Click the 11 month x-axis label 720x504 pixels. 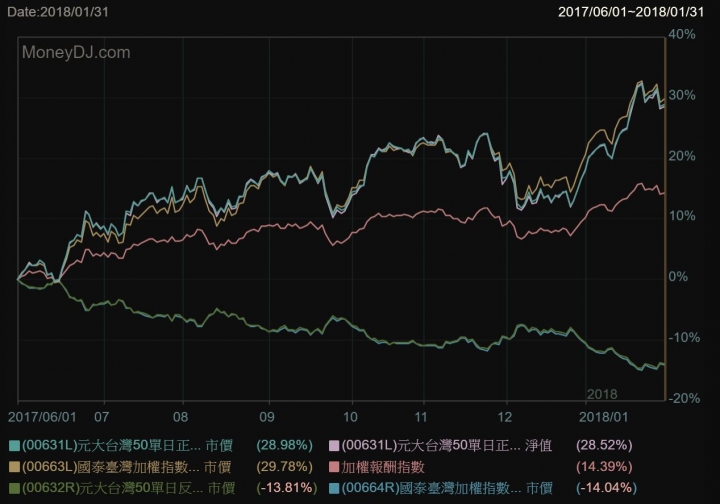coord(421,417)
